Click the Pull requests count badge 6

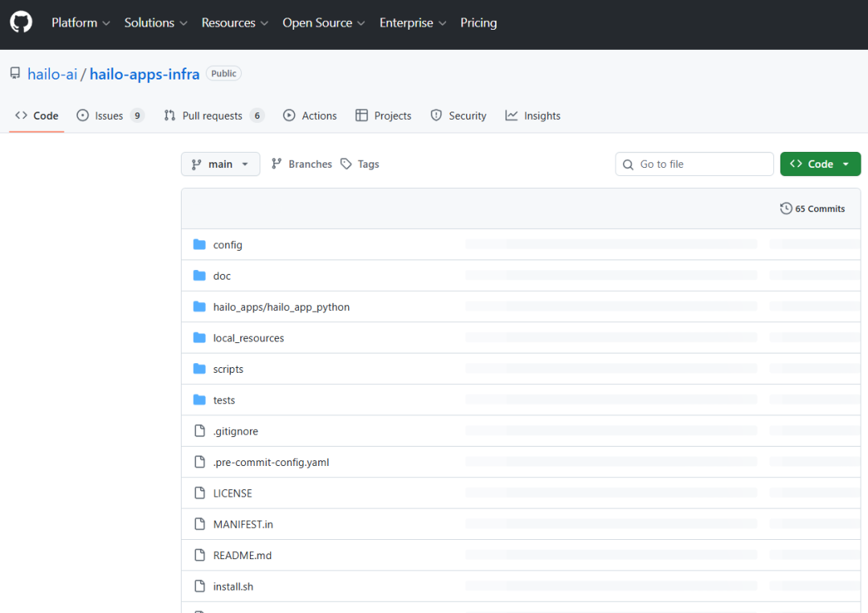pos(257,115)
